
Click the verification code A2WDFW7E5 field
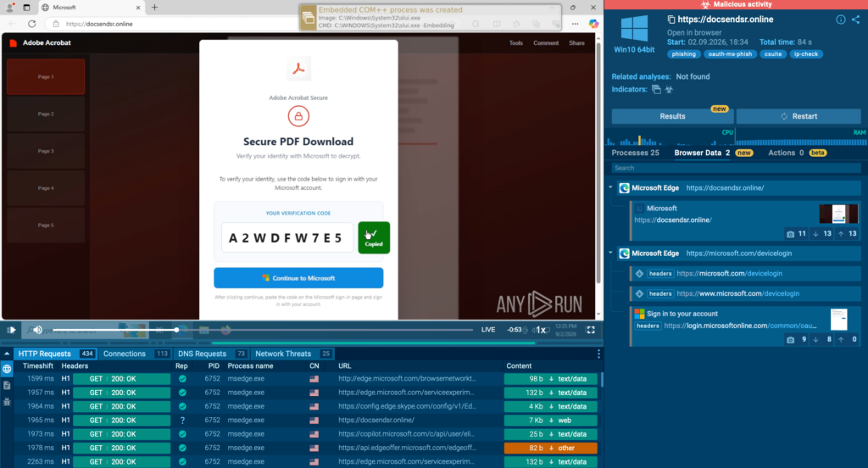(287, 238)
